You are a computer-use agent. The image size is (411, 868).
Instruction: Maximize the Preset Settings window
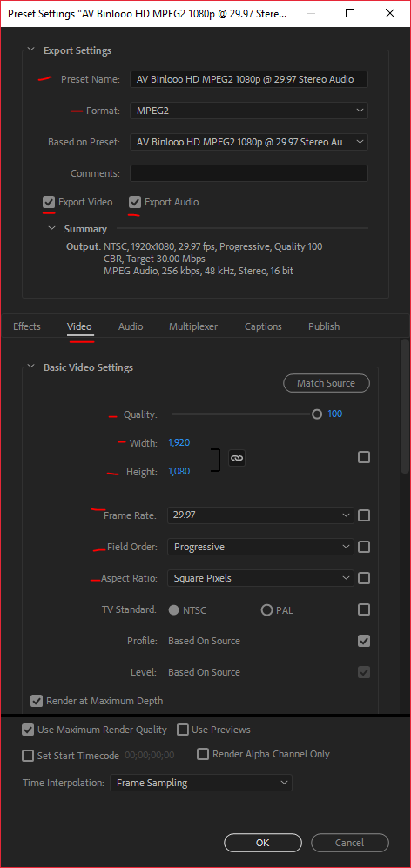click(x=349, y=14)
